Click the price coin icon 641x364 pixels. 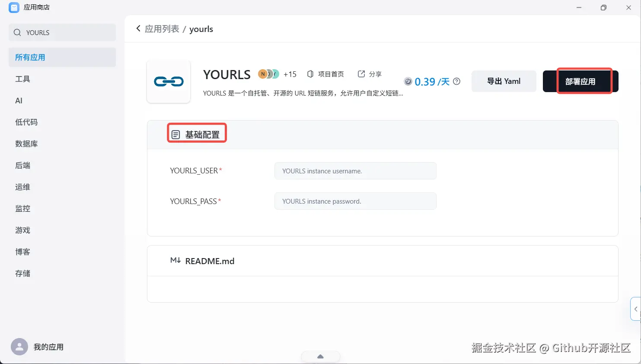[408, 81]
